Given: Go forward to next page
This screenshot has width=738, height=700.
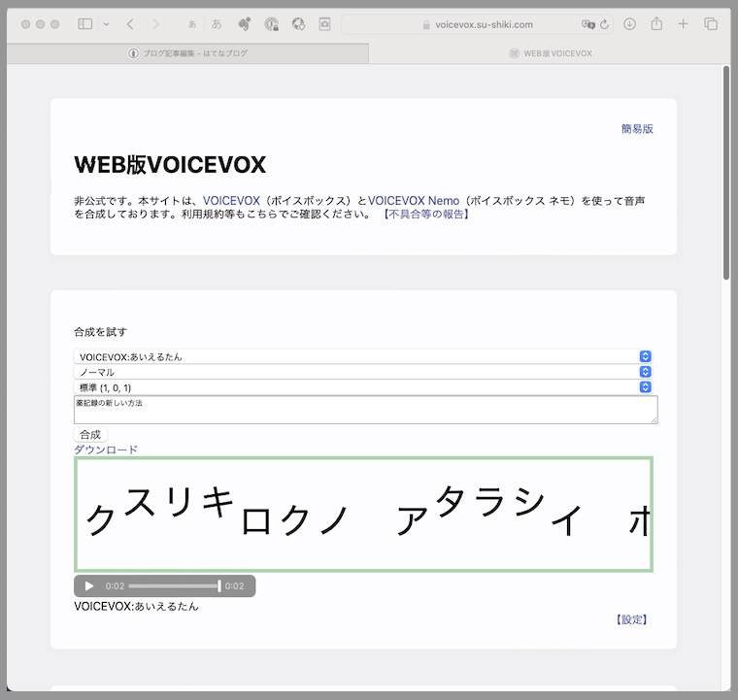Looking at the screenshot, I should (x=155, y=24).
